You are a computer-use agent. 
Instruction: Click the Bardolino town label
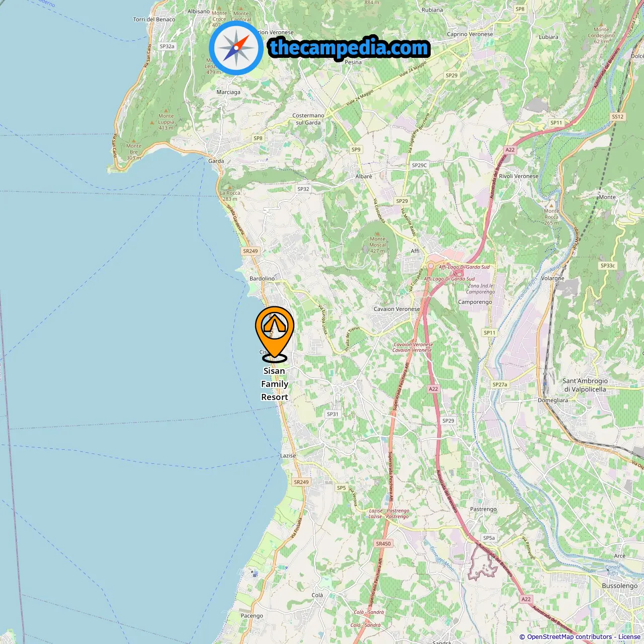coord(262,279)
